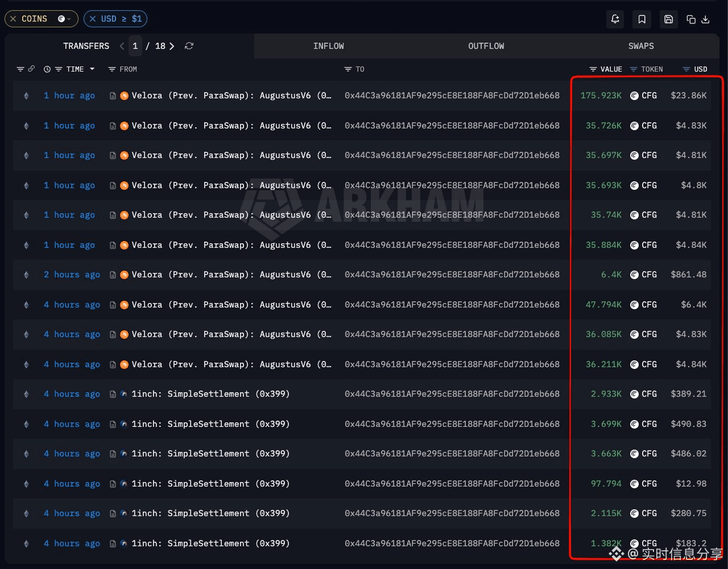Click the CFG token icon in the 6.4K row

pos(634,275)
